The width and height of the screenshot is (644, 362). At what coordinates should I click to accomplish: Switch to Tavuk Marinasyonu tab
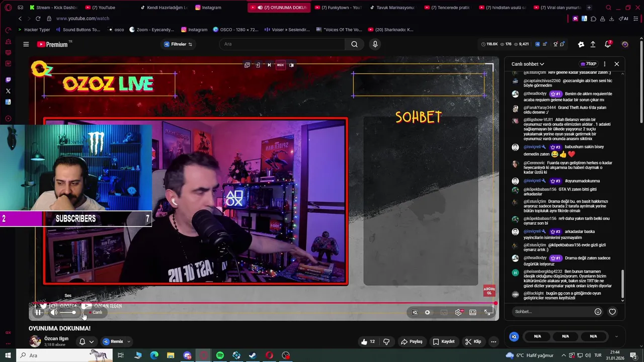coord(392,8)
